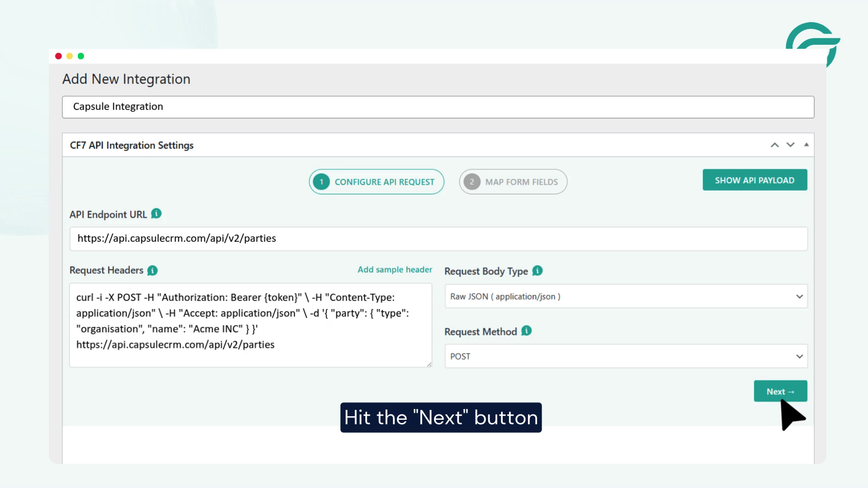Collapse the CF7 API Integration Settings panel
The image size is (868, 488).
[806, 145]
